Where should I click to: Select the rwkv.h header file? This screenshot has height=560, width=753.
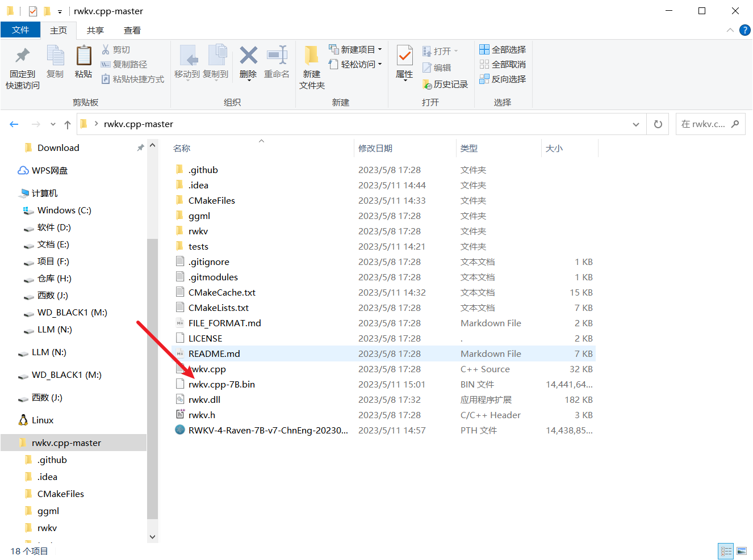point(202,415)
